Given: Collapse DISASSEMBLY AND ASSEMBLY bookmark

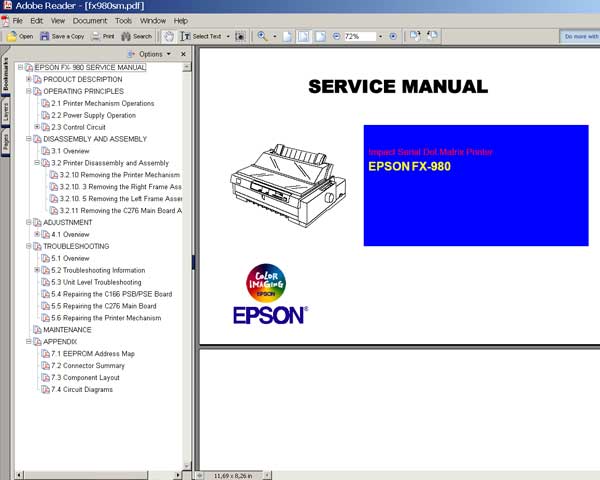Looking at the screenshot, I should [x=29, y=139].
